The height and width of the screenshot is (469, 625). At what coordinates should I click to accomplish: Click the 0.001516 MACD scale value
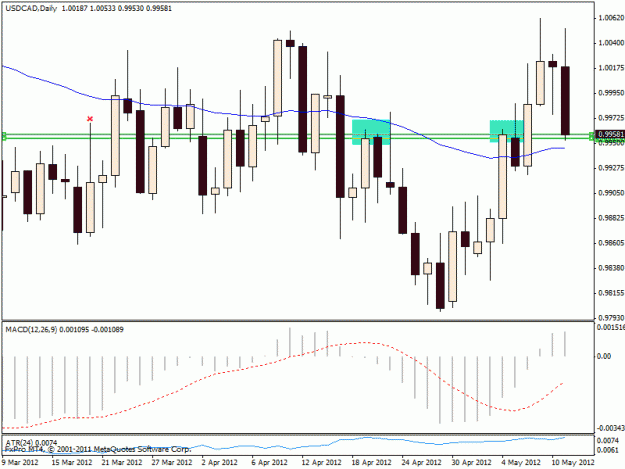click(x=610, y=327)
